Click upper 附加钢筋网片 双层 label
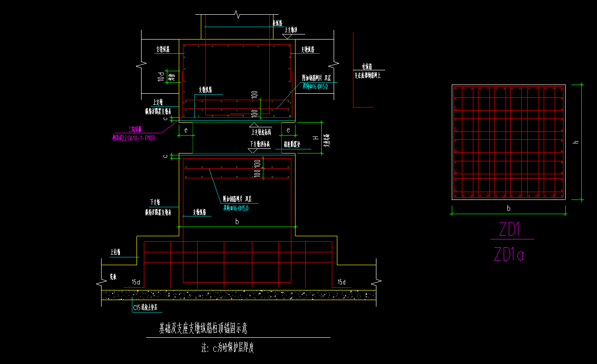 pyautogui.click(x=316, y=78)
